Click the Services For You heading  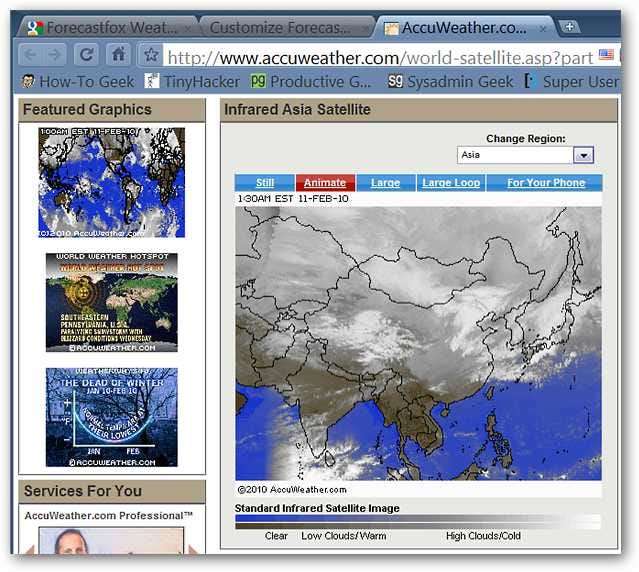[83, 491]
